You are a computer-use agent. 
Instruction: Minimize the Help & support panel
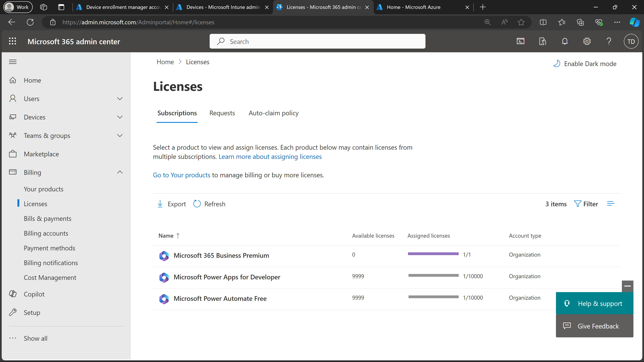coord(628,286)
